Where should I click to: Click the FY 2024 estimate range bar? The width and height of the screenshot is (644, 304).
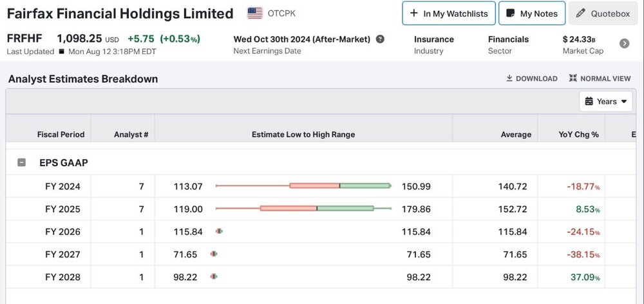303,185
